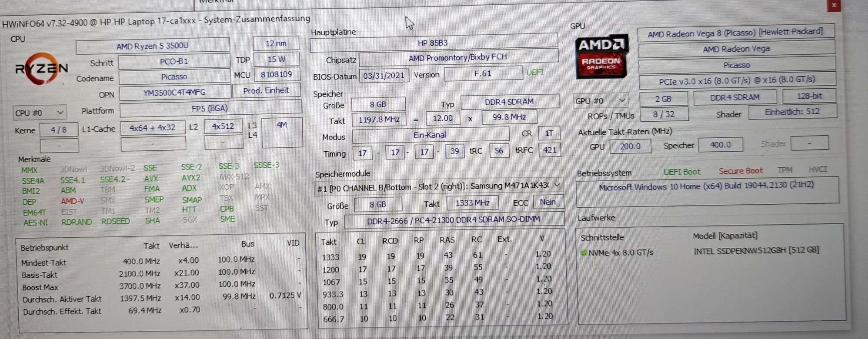The width and height of the screenshot is (868, 339).
Task: Select the Microsoft Windows 10 Home build text
Action: 706,186
